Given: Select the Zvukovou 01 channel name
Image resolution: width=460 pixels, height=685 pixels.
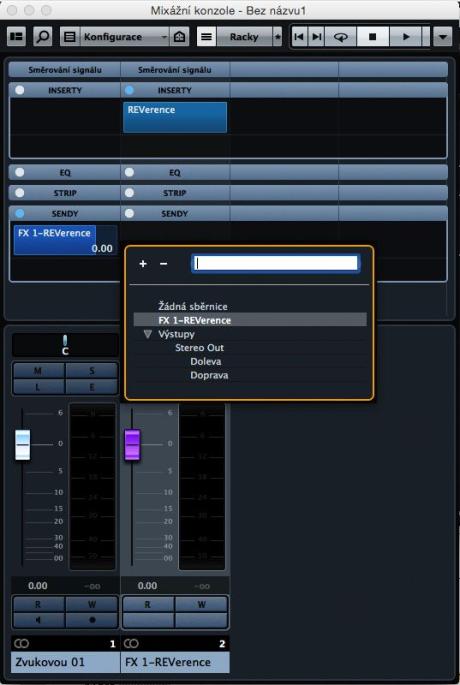Looking at the screenshot, I should coord(65,662).
